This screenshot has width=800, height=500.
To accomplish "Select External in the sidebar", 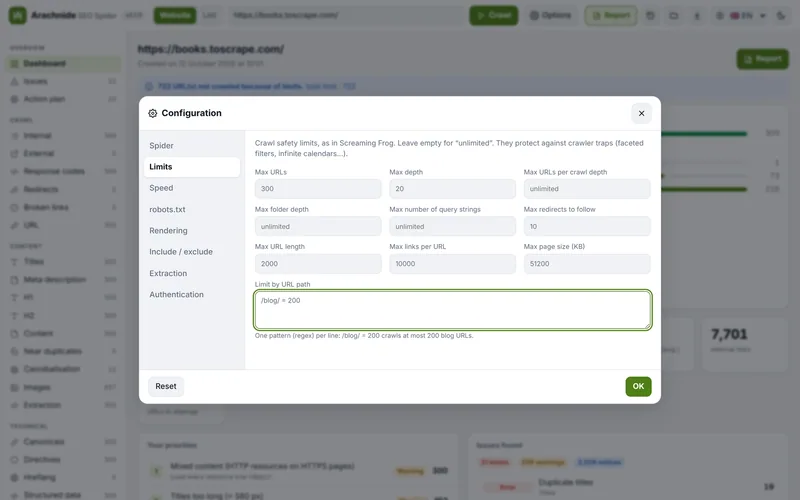I will point(64,154).
